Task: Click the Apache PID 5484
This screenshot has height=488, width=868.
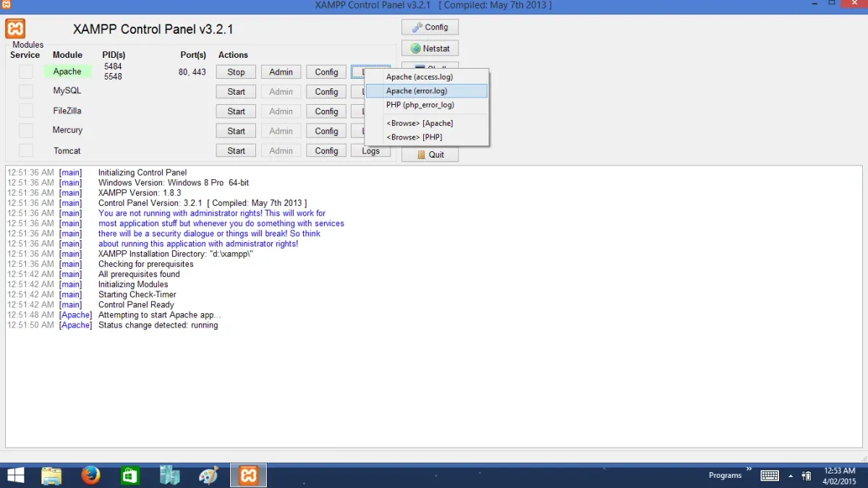Action: pos(113,67)
